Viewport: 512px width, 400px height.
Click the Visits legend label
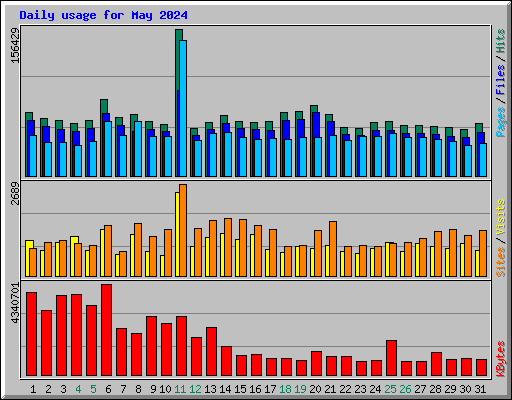(500, 217)
